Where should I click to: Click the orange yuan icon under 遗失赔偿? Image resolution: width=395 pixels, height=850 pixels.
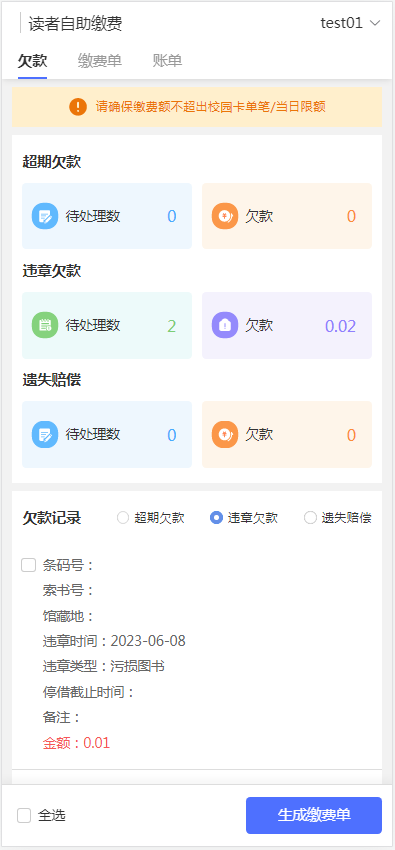[x=225, y=434]
